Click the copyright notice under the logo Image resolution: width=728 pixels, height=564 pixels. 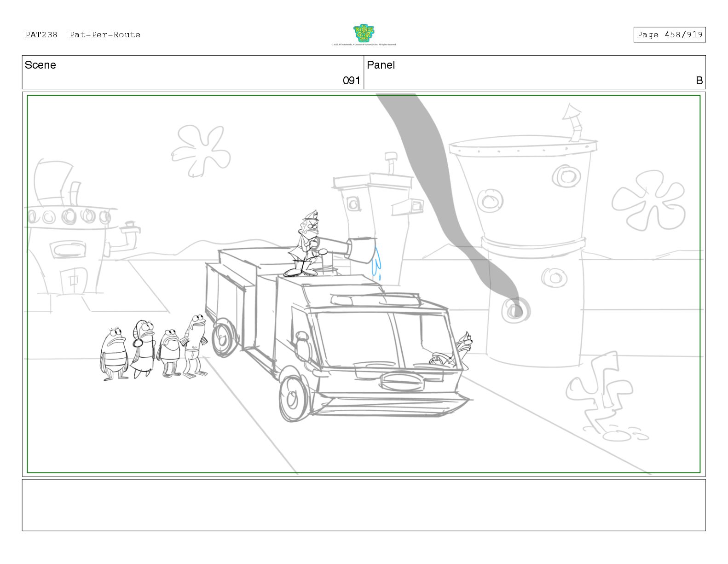click(364, 45)
